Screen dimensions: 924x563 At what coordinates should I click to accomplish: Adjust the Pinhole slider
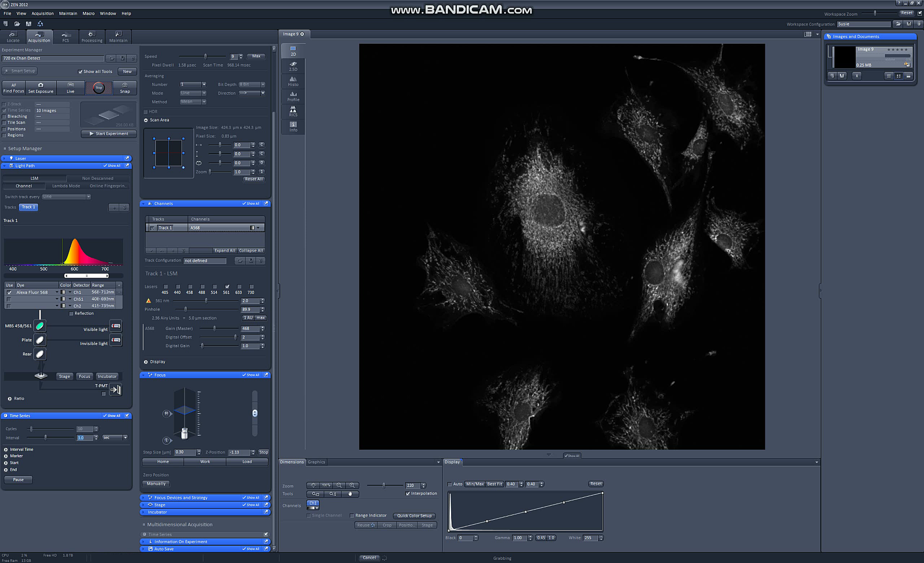coord(186,310)
